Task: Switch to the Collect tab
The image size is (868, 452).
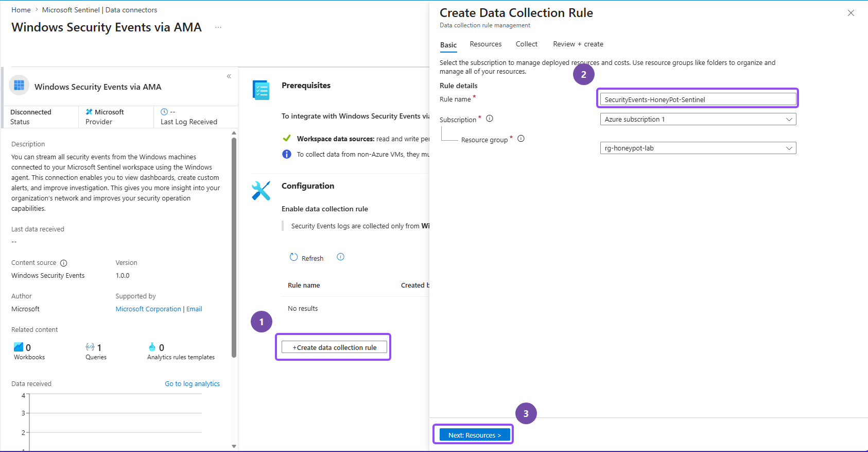Action: [527, 44]
